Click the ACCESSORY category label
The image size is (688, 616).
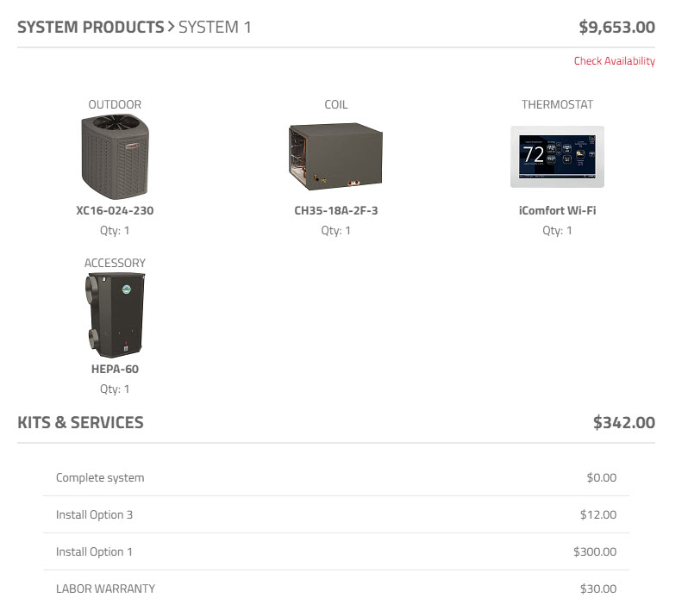(x=115, y=263)
